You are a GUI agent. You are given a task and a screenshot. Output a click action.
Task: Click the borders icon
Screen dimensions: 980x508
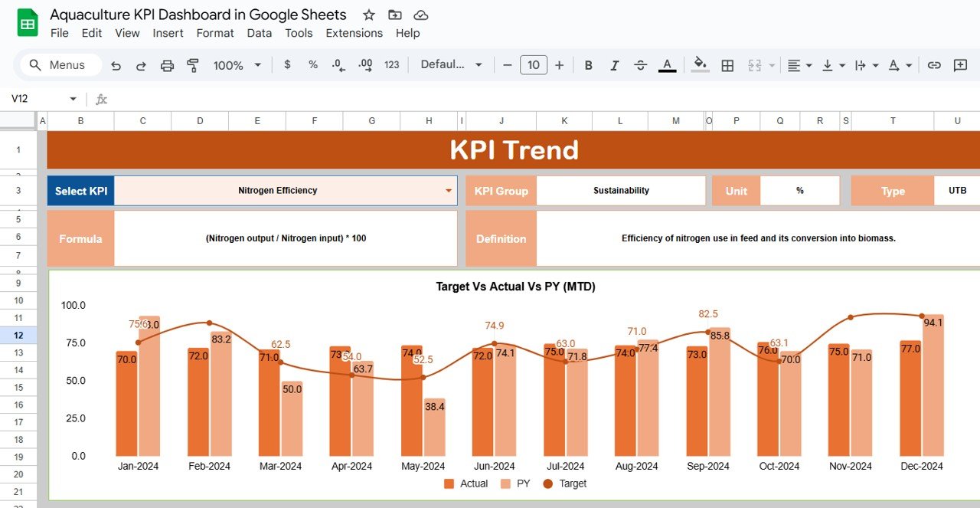click(x=727, y=65)
